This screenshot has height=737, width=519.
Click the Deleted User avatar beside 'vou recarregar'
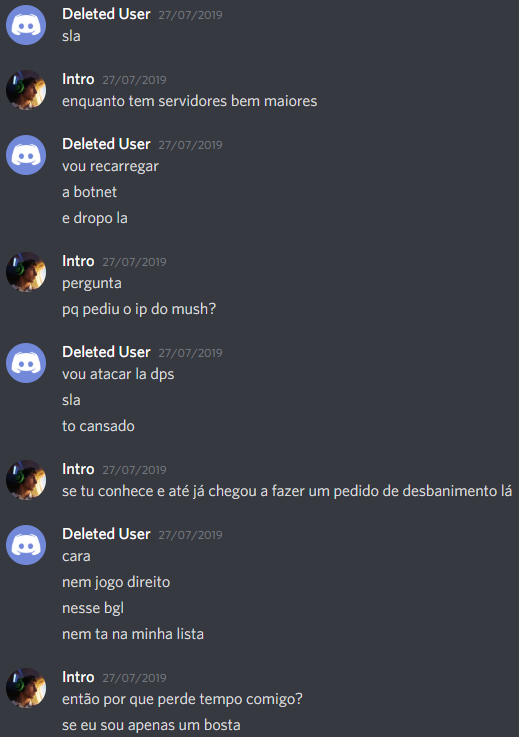point(26,155)
